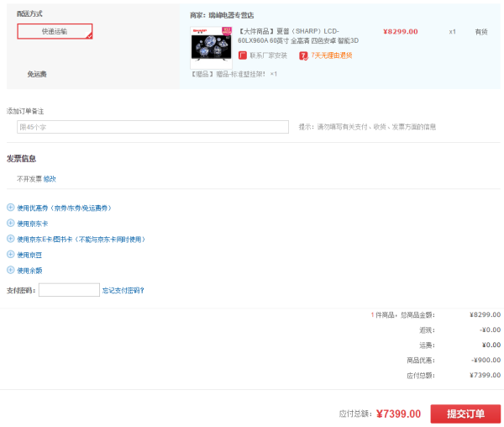
Task: Click the red 联系厂家安装 icon
Action: pyautogui.click(x=243, y=55)
